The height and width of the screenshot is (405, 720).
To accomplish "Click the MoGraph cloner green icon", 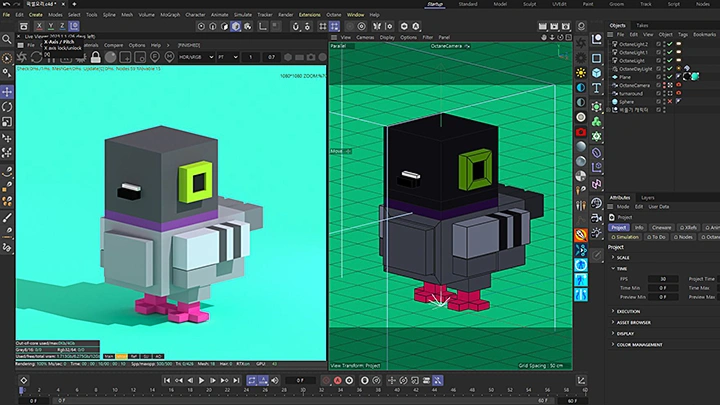I will [x=596, y=122].
